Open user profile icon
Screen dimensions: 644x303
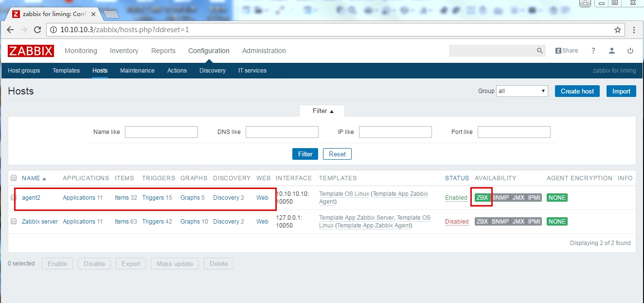coord(612,51)
